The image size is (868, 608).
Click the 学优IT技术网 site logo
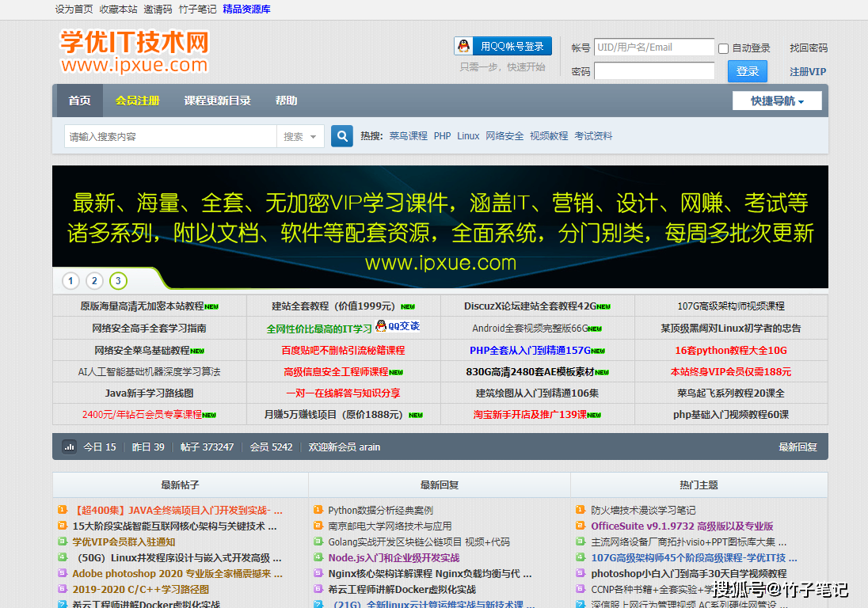(135, 51)
